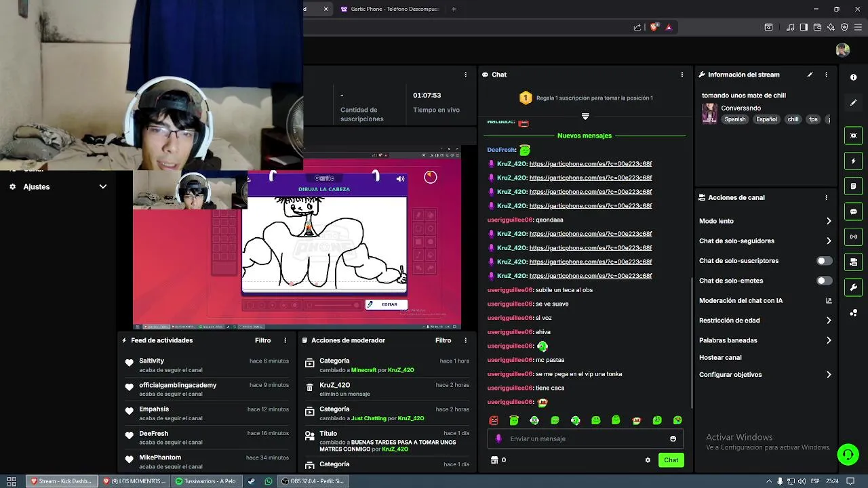Screen dimensions: 868x488
Task: Open first KruZ_420 garticphone link
Action: coord(591,164)
